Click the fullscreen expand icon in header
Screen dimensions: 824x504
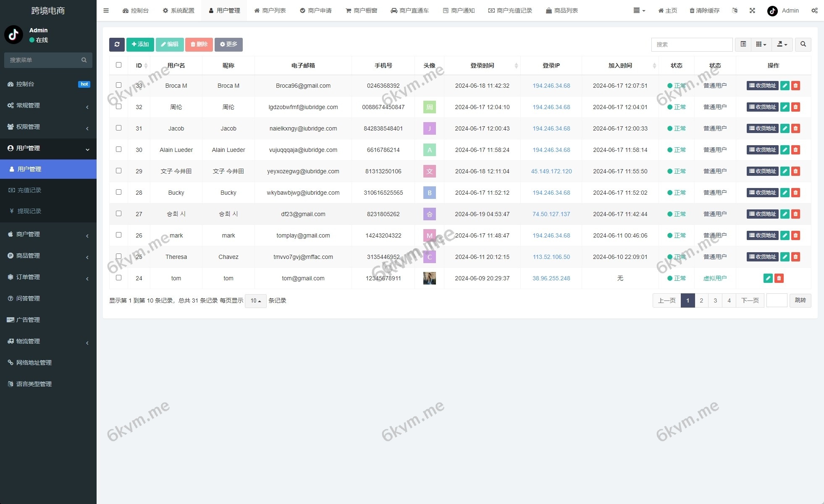pyautogui.click(x=752, y=10)
